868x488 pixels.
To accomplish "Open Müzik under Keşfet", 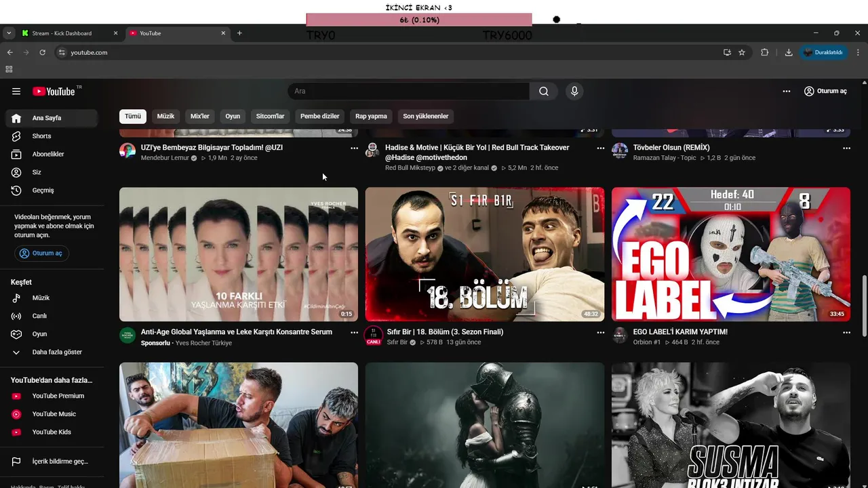I will pyautogui.click(x=53, y=298).
